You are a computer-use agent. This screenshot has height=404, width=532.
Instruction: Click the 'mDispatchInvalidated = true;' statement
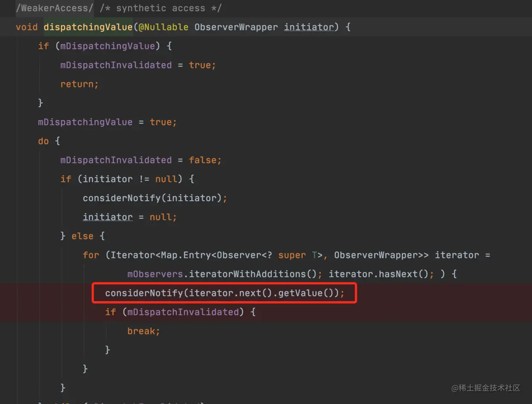(x=138, y=65)
